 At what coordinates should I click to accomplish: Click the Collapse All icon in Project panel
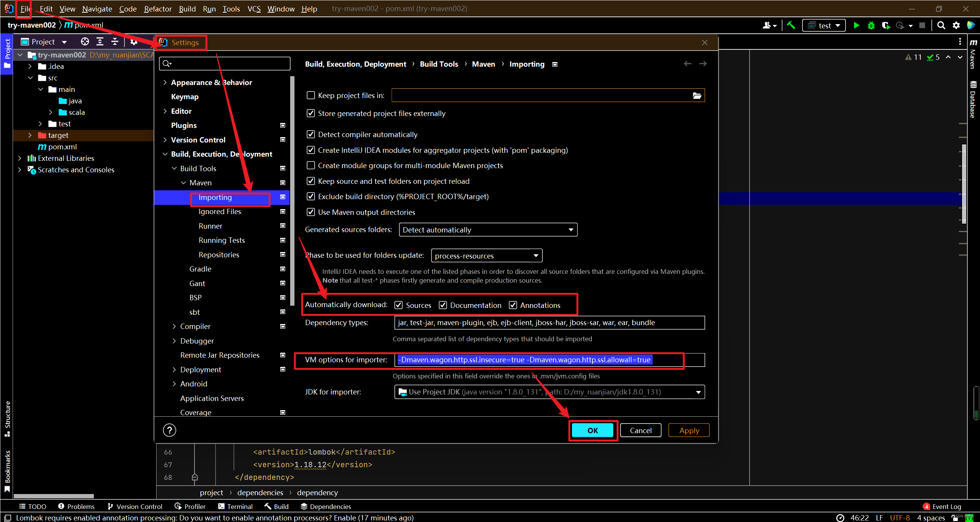[x=114, y=42]
